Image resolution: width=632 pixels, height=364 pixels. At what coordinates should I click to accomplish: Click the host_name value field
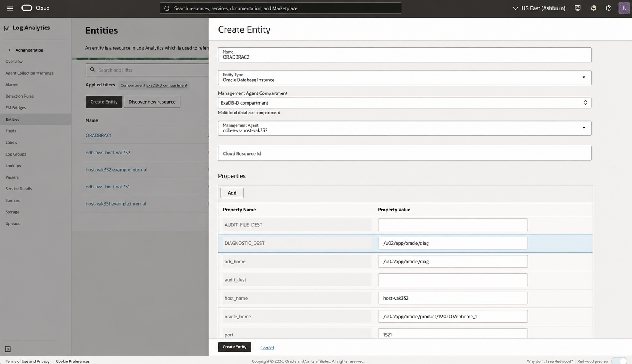(x=453, y=298)
